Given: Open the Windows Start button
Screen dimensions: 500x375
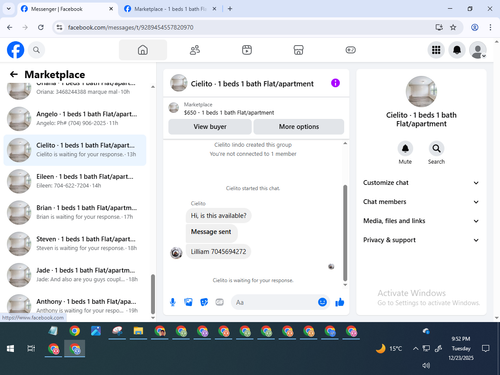Looking at the screenshot, I should tap(10, 349).
